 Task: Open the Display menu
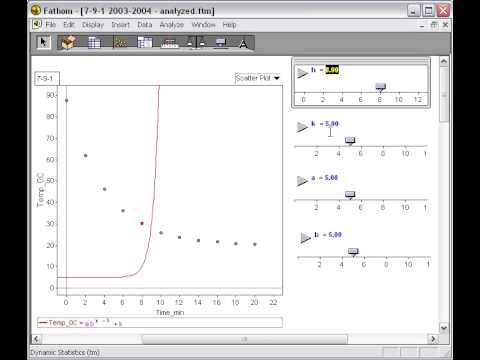93,25
